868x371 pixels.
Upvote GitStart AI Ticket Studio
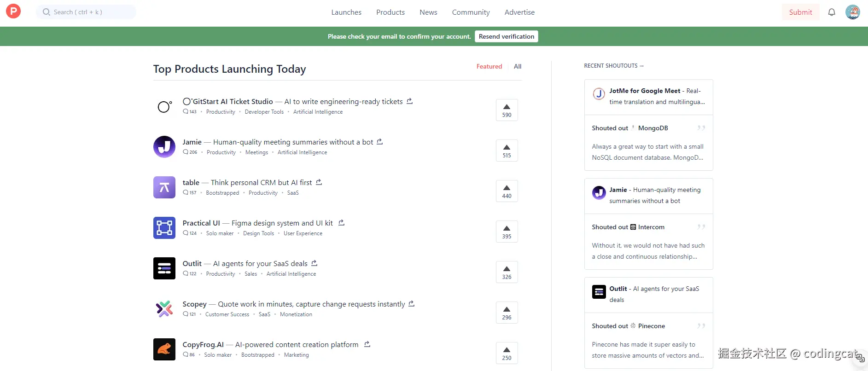click(x=507, y=110)
